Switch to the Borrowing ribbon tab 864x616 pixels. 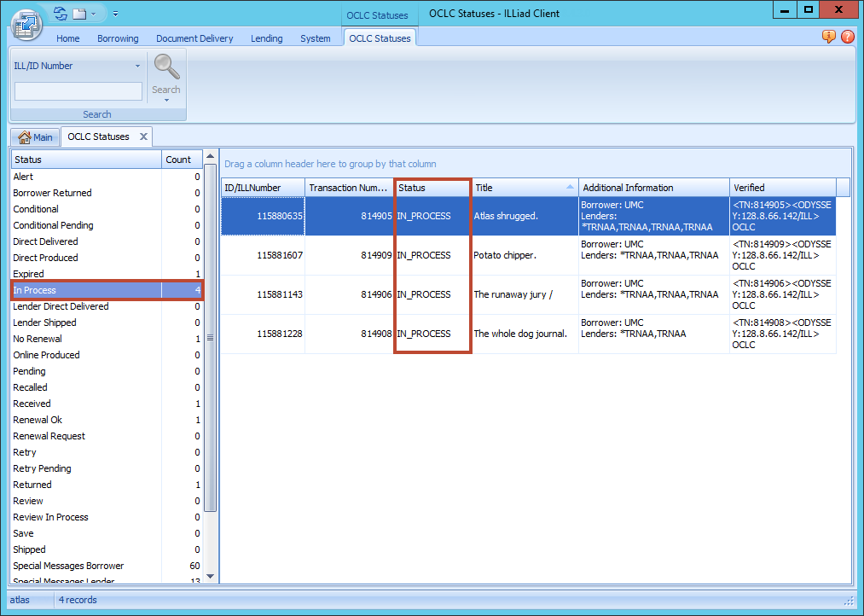pos(118,38)
